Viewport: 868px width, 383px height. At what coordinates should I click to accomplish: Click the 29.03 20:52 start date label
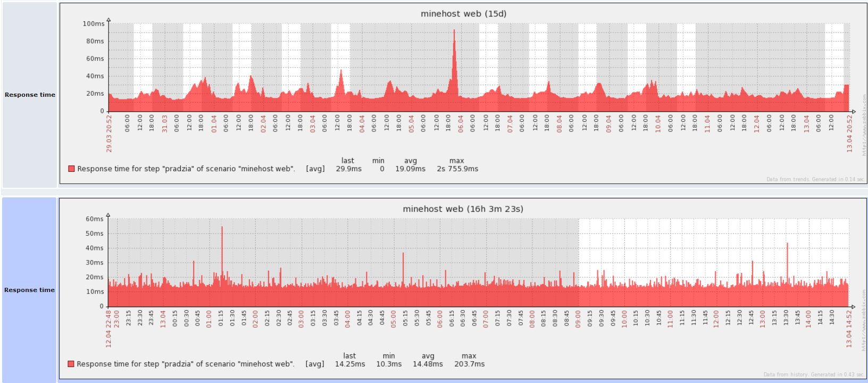tap(109, 134)
